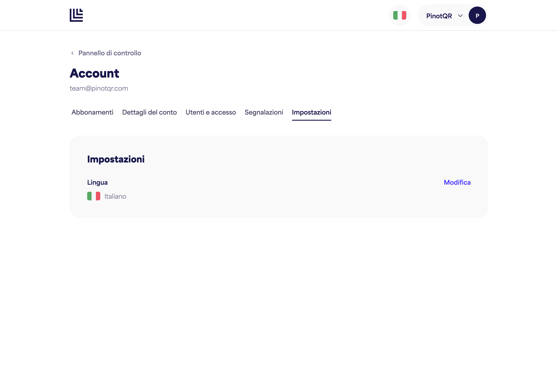Screen dimensions: 558x392
Task: Open the Italian flag language selector in header
Action: tap(400, 15)
